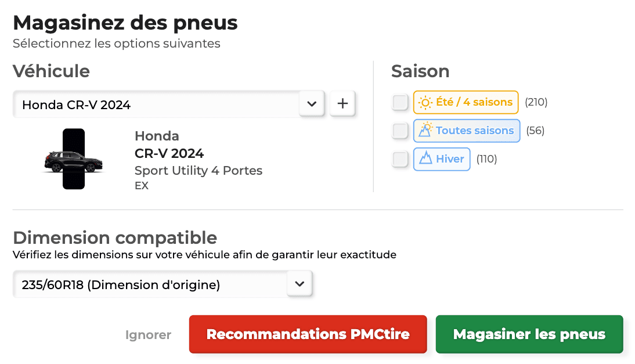Check the Été / 4 saisons checkbox

[x=400, y=103]
